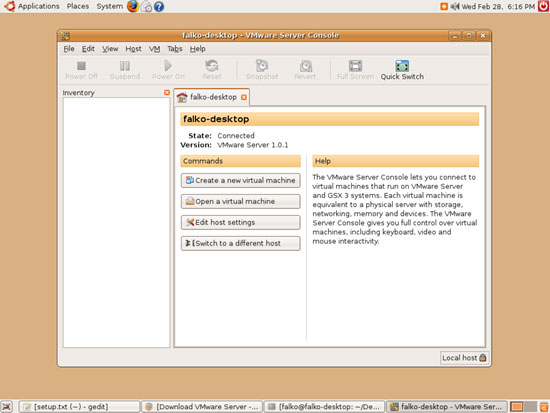Open the View menu
Viewport: 550px width, 413px height.
pos(110,49)
